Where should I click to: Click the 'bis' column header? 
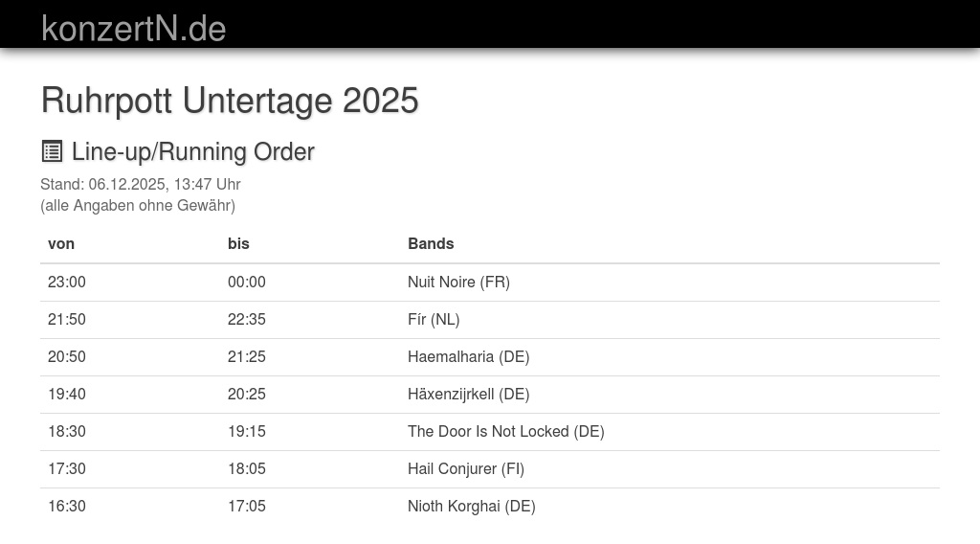(x=238, y=243)
